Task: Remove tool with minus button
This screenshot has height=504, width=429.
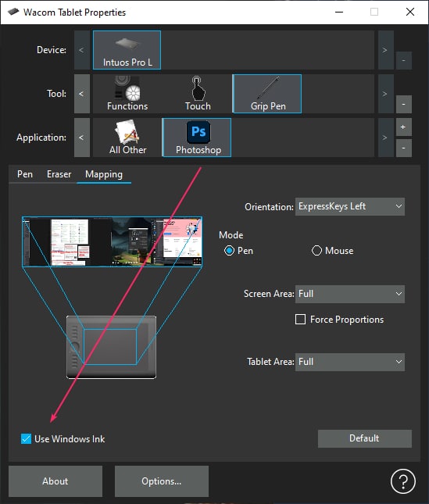Action: tap(404, 104)
